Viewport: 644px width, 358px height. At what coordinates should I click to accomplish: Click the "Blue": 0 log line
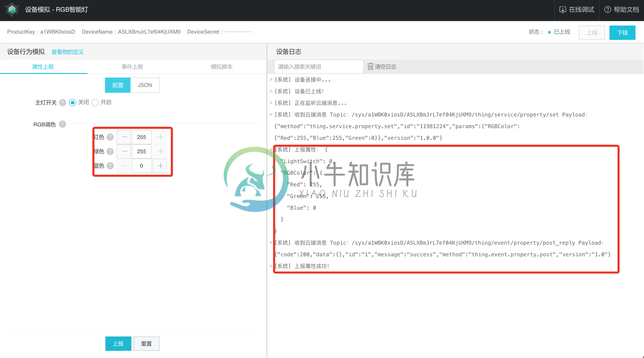pos(301,208)
